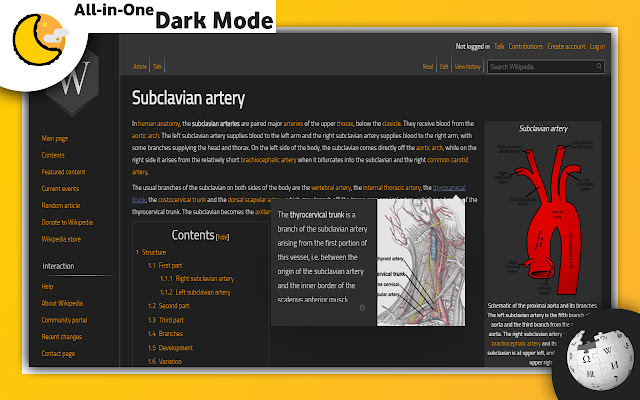640x400 pixels.
Task: Follow the vertebral artery link
Action: (331, 187)
